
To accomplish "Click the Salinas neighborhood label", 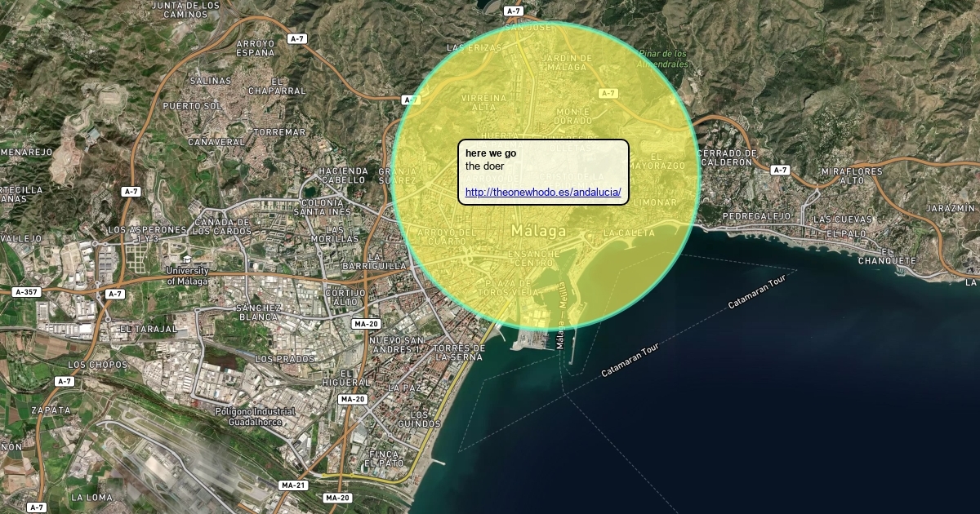I will click(x=211, y=81).
